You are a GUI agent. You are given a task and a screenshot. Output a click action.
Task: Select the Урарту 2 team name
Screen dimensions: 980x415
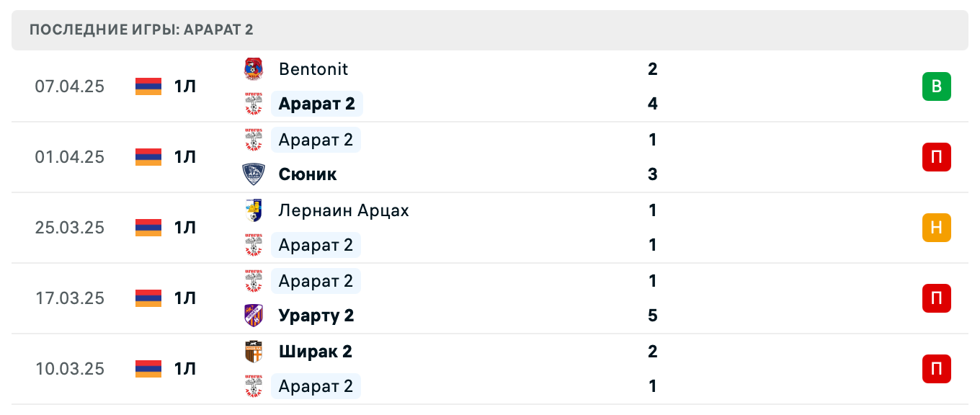click(316, 316)
